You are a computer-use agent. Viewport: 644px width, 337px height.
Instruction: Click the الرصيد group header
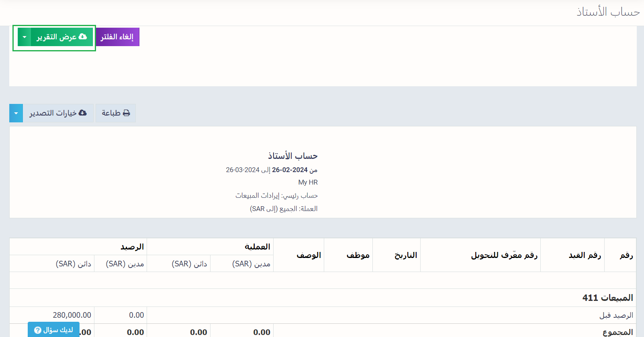point(132,247)
